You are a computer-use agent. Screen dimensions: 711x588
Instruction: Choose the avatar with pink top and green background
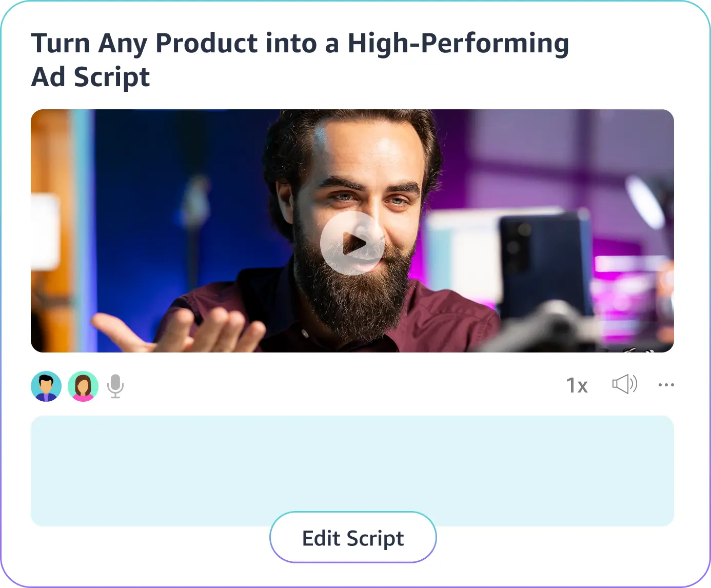coord(83,386)
